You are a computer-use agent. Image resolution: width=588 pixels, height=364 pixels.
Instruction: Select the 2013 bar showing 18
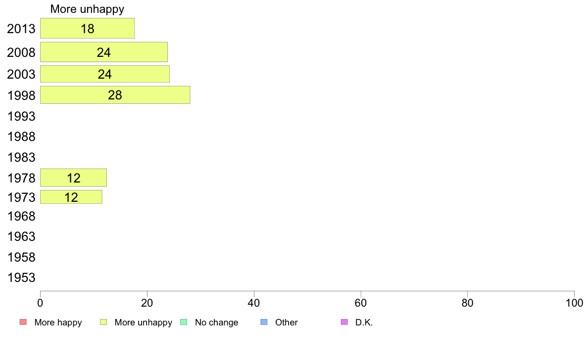(x=88, y=28)
